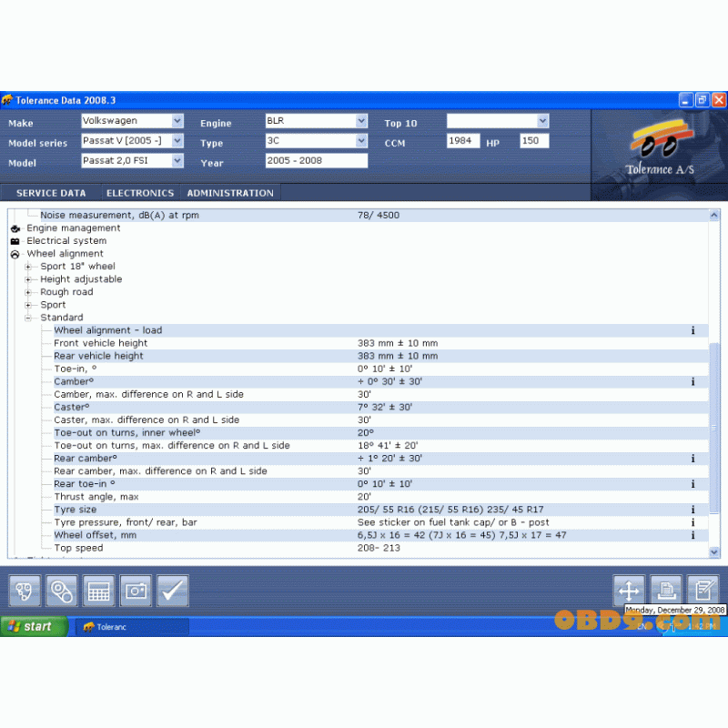Select the Top speed row
Viewport: 728px width, 728px height.
pos(380,548)
